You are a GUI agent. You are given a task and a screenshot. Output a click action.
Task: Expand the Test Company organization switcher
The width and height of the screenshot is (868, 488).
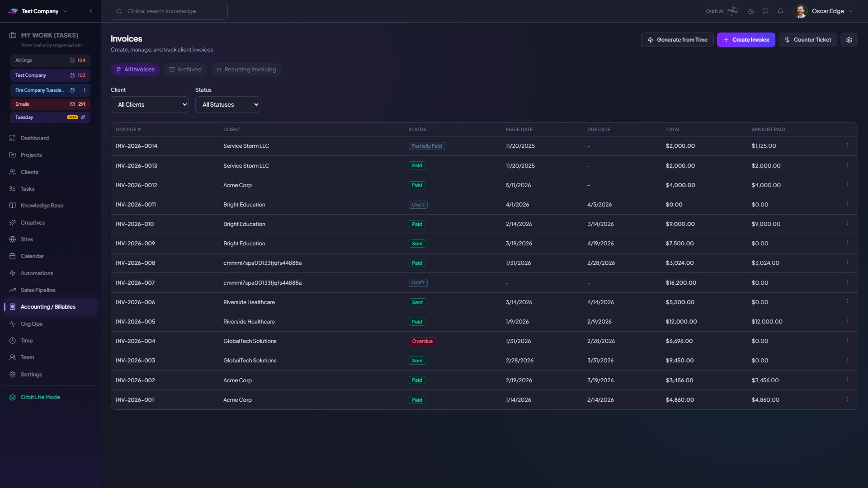point(65,11)
